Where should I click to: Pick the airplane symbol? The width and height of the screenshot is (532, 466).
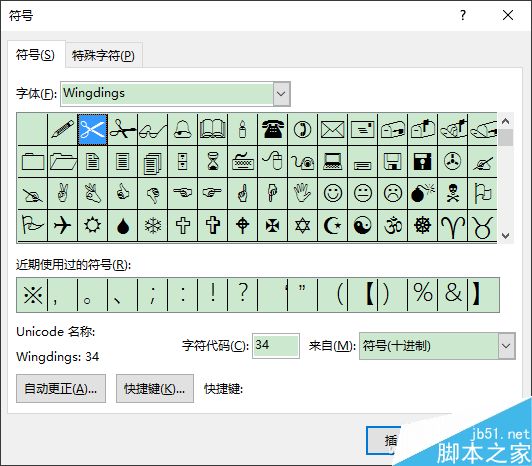63,225
